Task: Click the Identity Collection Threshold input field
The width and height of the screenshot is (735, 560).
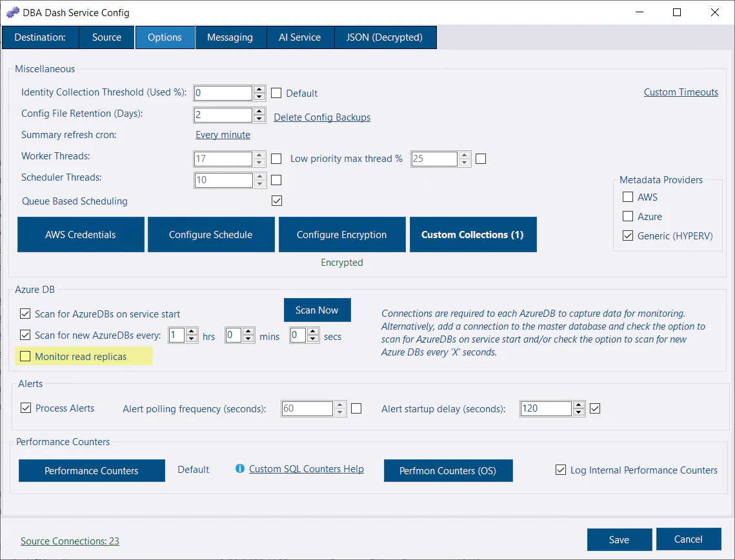Action: tap(223, 93)
